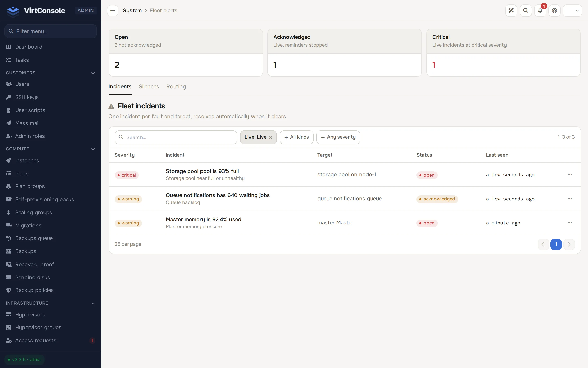588x368 pixels.
Task: Open row actions for Master memory incident
Action: point(570,223)
